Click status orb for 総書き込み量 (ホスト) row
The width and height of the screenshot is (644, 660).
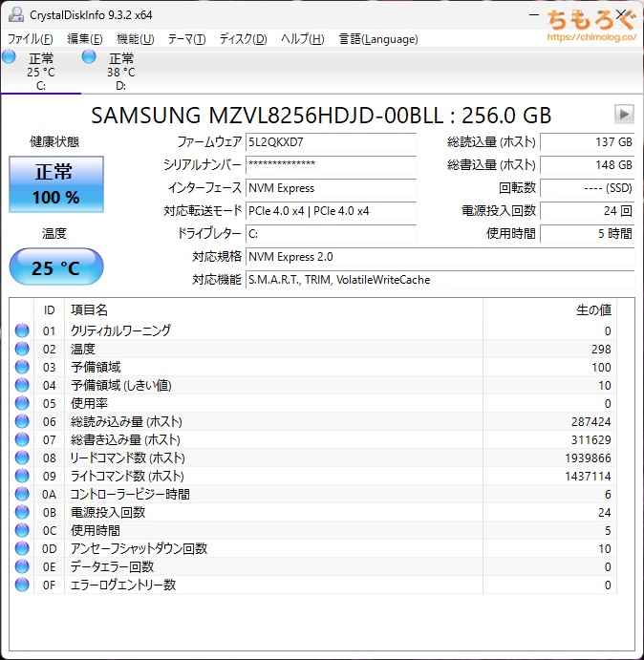22,439
